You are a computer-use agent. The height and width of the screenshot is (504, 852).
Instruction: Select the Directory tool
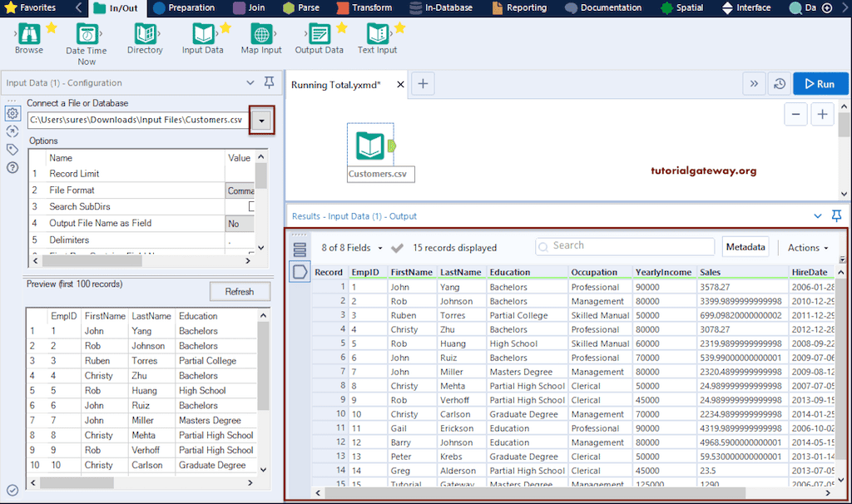click(144, 38)
